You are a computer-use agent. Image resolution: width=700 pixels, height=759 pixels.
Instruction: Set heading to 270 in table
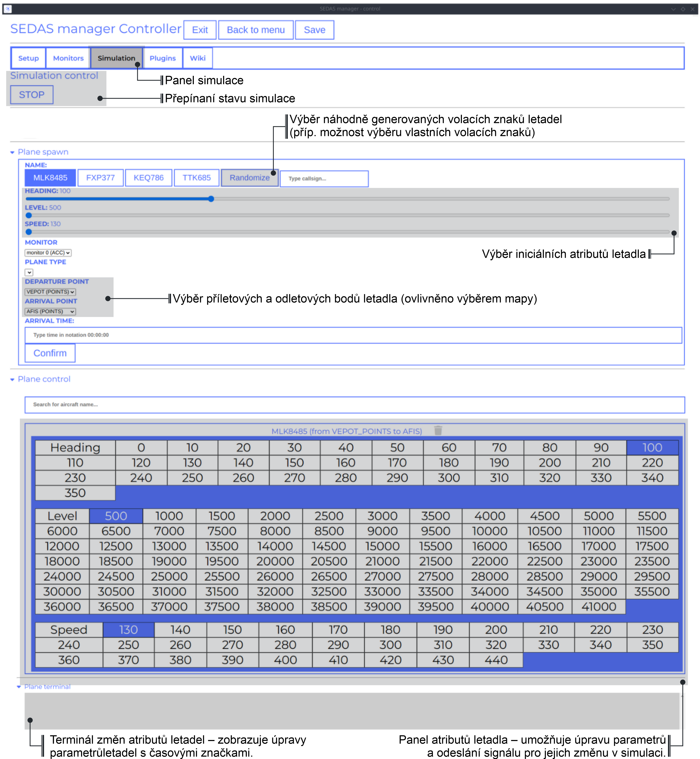[x=294, y=478]
